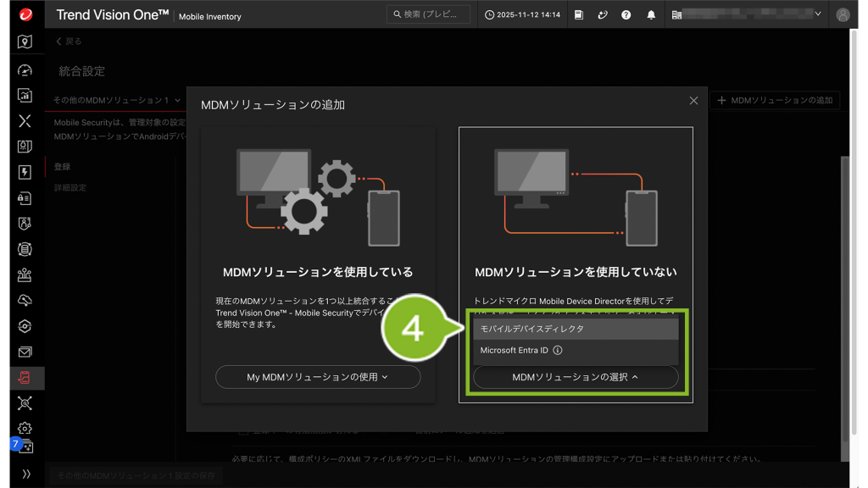Click the 戻る back link

pyautogui.click(x=69, y=42)
